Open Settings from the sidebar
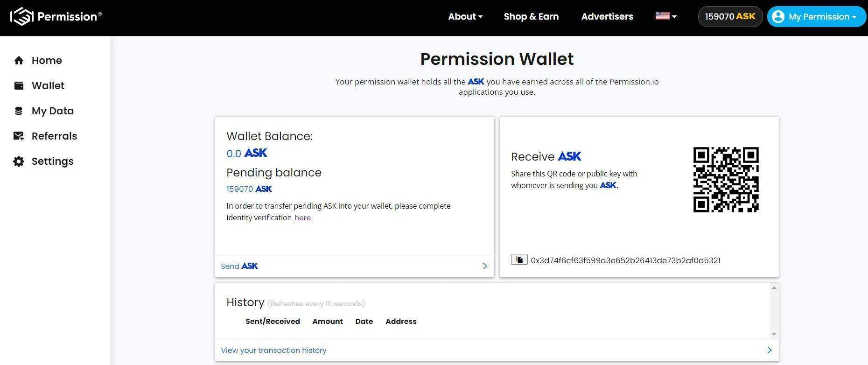The width and height of the screenshot is (868, 365). point(52,161)
